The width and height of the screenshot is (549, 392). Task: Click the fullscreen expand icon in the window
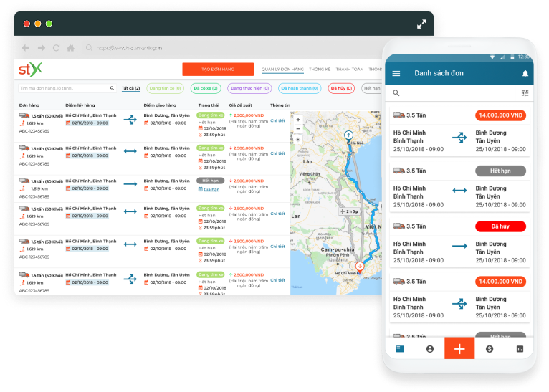(x=421, y=24)
